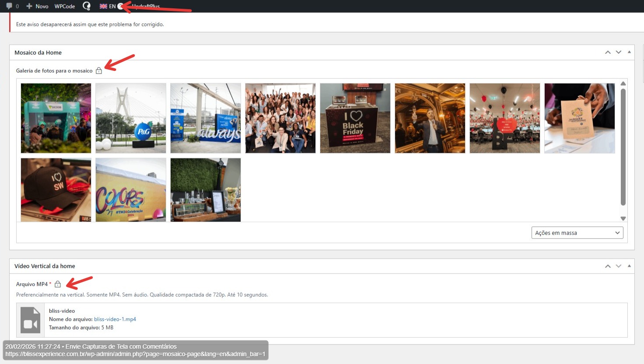Viewport: 644px width, 364px height.
Task: Click the gallery scrollbar up arrow
Action: pyautogui.click(x=623, y=83)
